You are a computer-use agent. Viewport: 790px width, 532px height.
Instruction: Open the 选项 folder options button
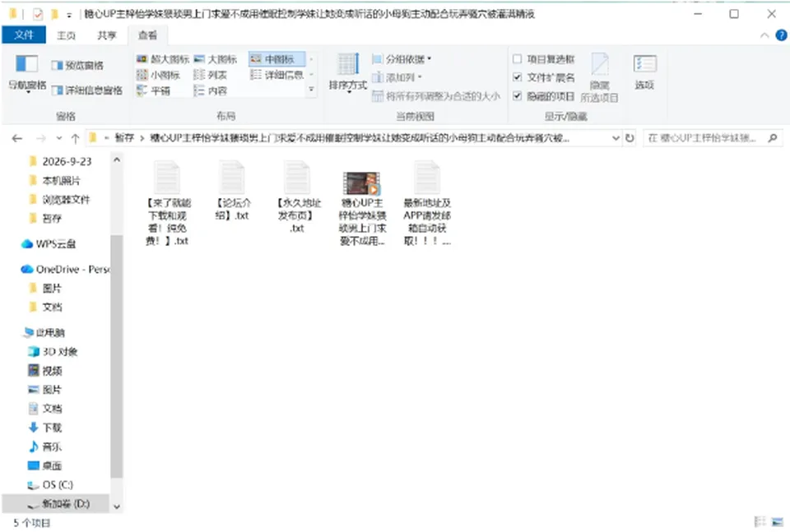coord(644,73)
